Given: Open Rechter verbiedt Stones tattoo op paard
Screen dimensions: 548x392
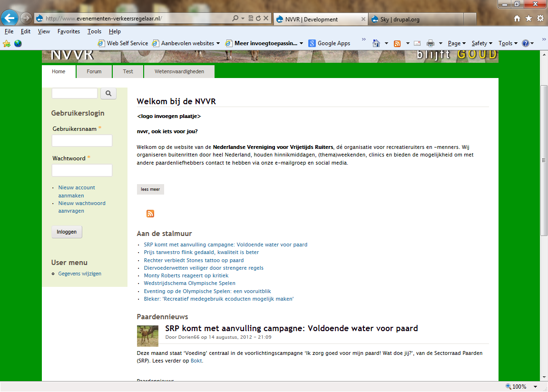Looking at the screenshot, I should coord(194,260).
